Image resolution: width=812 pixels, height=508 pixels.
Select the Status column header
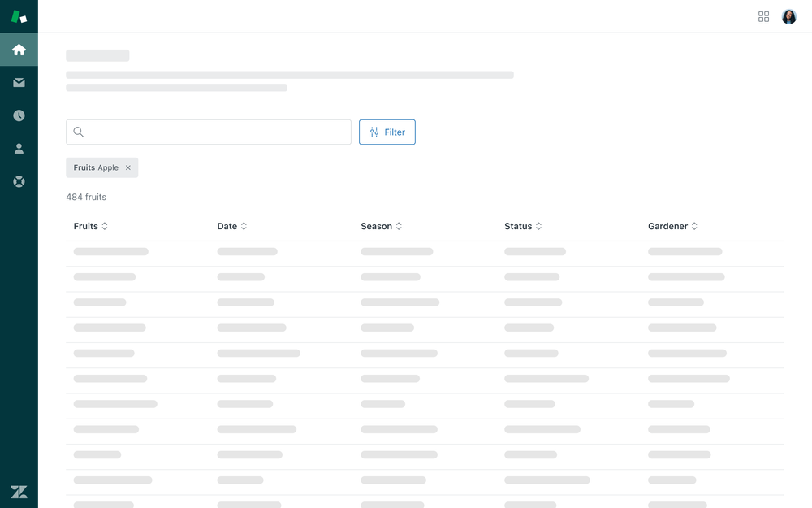pyautogui.click(x=523, y=226)
